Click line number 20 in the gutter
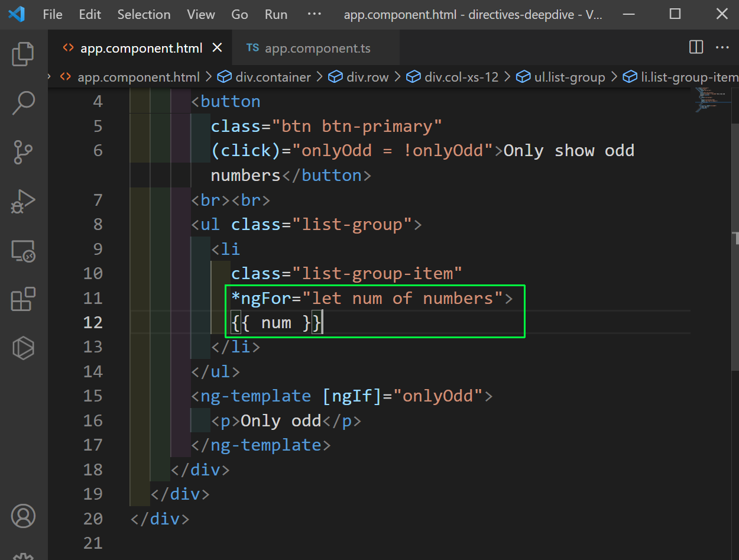The width and height of the screenshot is (739, 560). coord(93,519)
